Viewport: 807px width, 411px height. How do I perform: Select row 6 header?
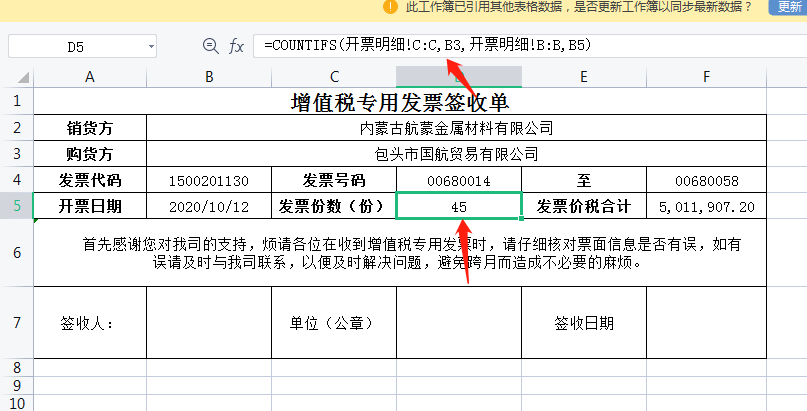point(16,253)
